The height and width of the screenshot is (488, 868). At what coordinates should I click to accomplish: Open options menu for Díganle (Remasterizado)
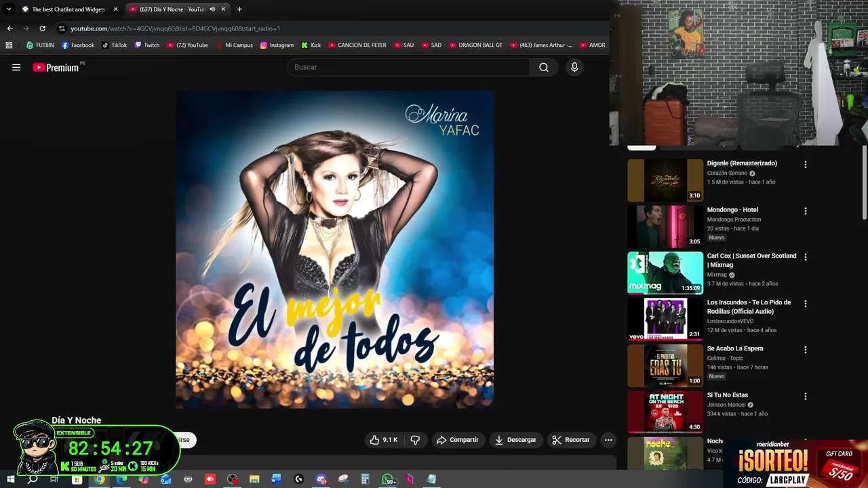coord(806,165)
